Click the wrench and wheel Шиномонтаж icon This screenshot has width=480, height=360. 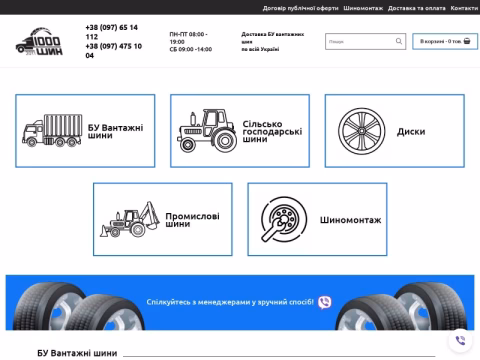(x=284, y=219)
